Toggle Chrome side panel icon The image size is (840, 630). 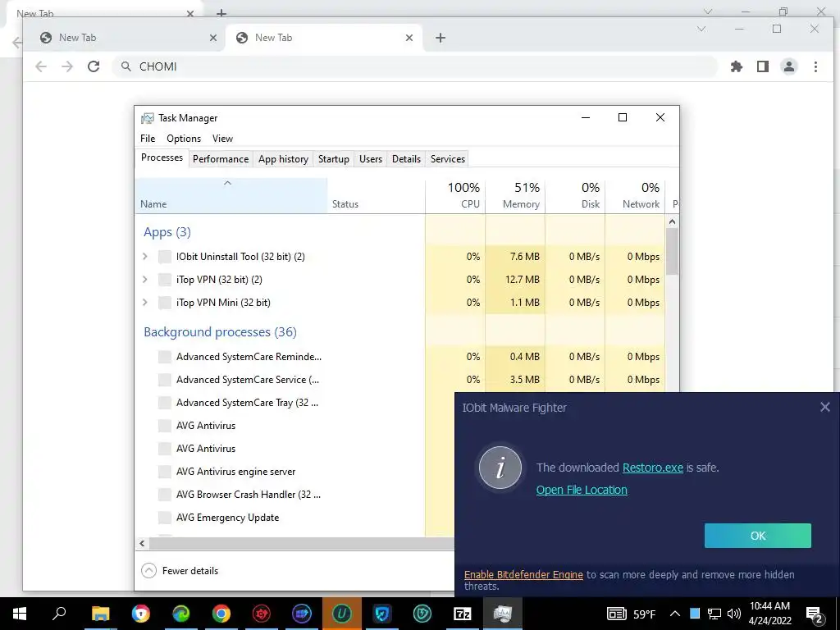tap(763, 66)
